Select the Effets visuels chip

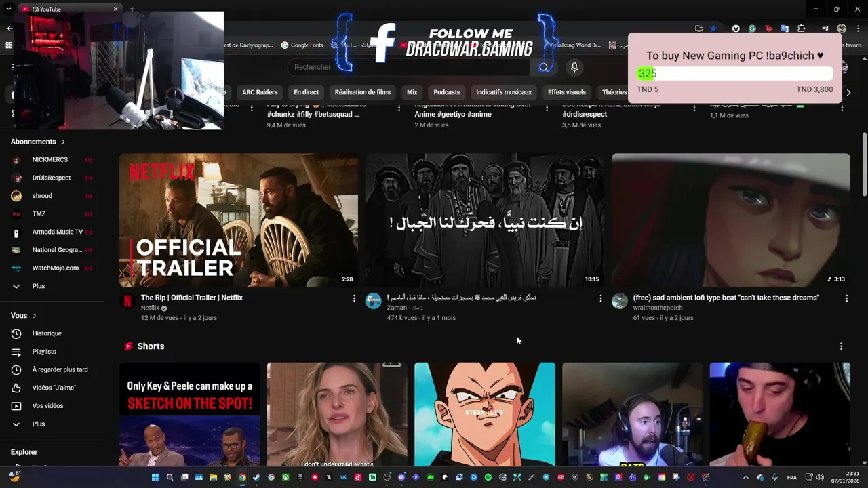tap(567, 92)
